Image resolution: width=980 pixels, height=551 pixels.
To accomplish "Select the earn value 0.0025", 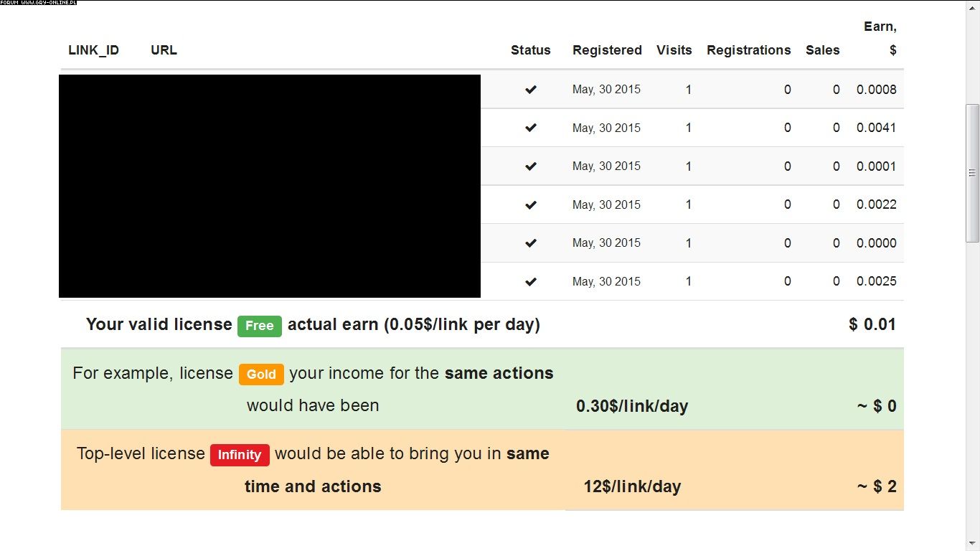I will click(x=877, y=281).
